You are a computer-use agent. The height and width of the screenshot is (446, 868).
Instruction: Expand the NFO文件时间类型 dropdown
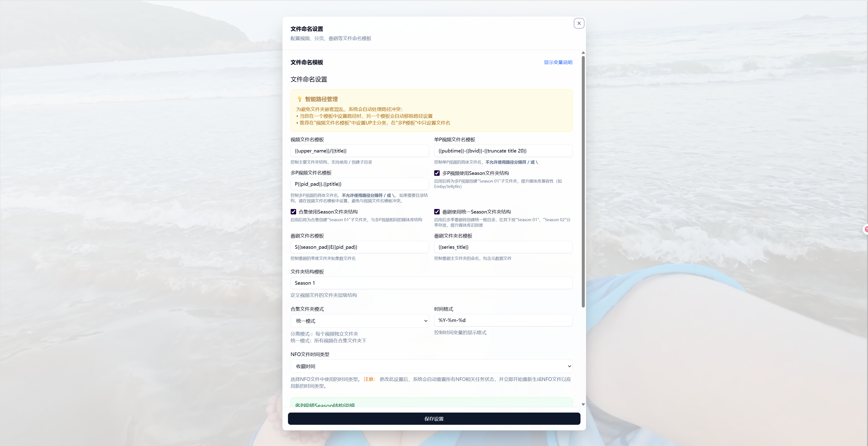pyautogui.click(x=431, y=366)
